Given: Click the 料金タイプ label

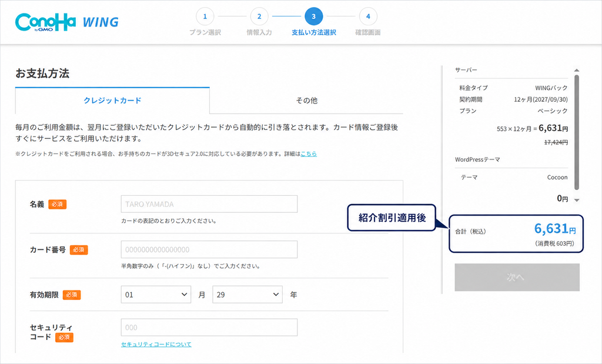Looking at the screenshot, I should (x=473, y=88).
